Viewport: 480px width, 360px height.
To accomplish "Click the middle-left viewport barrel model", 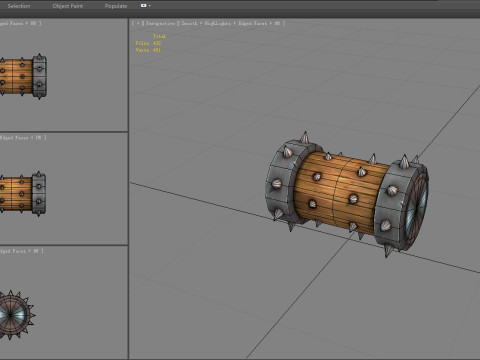I will 22,194.
